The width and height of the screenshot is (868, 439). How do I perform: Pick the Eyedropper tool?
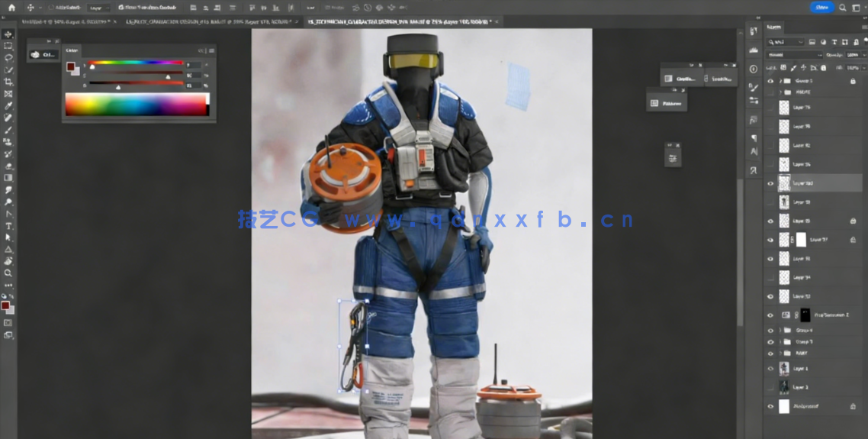point(8,105)
